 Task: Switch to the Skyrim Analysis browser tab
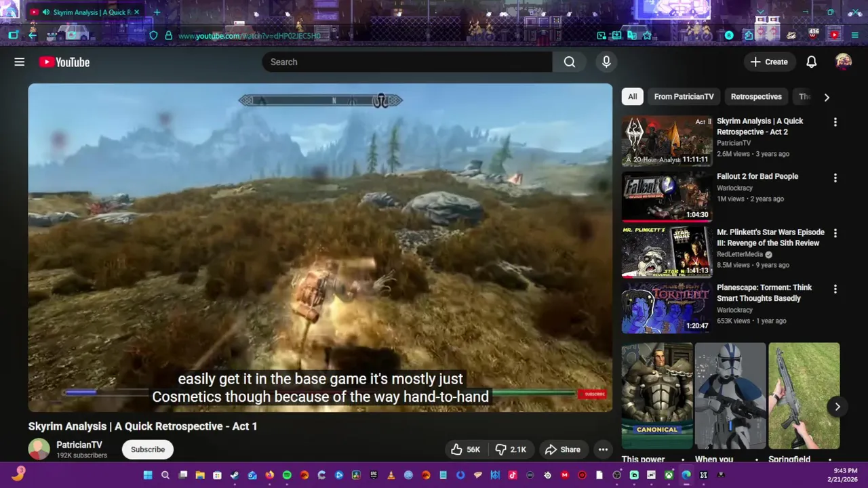tap(85, 12)
